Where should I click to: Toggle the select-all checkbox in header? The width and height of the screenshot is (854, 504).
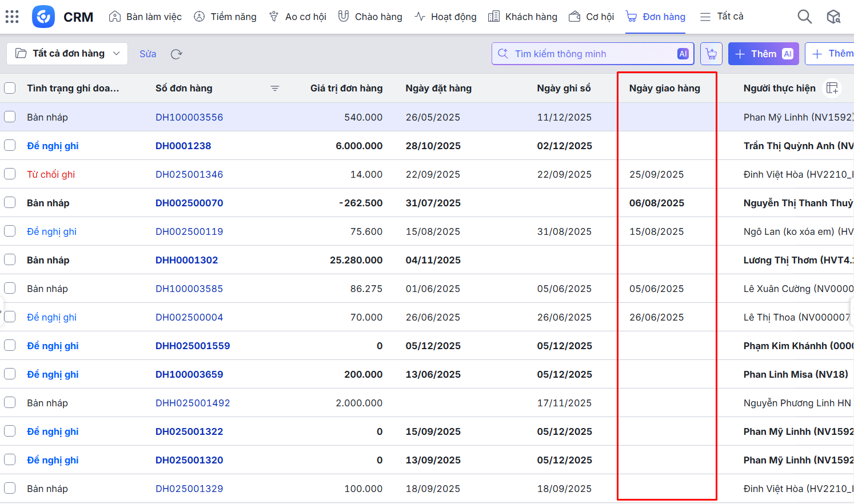[x=10, y=88]
